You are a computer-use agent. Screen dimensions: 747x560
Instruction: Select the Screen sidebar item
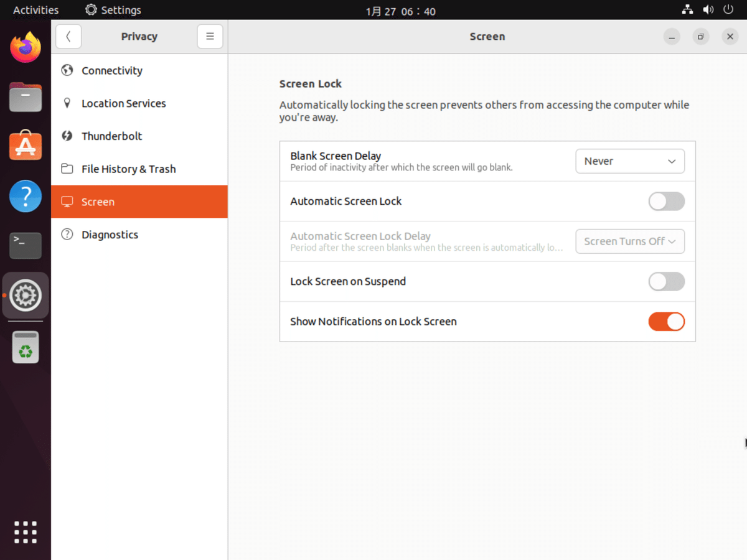point(139,202)
